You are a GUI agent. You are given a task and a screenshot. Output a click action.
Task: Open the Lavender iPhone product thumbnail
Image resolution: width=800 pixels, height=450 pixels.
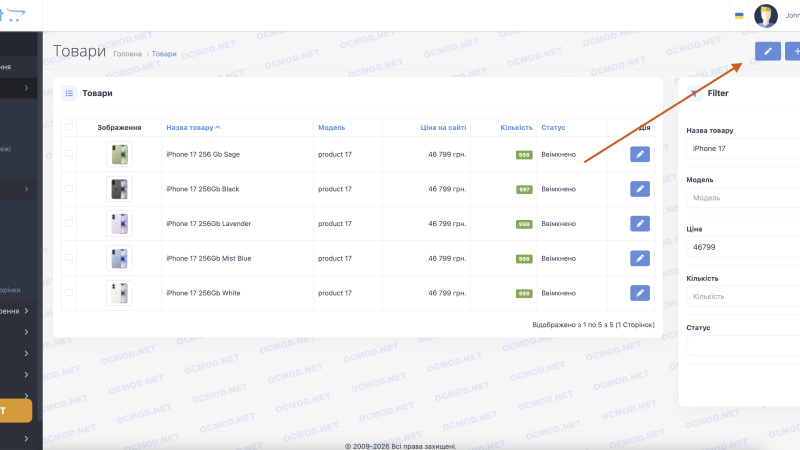click(x=119, y=223)
